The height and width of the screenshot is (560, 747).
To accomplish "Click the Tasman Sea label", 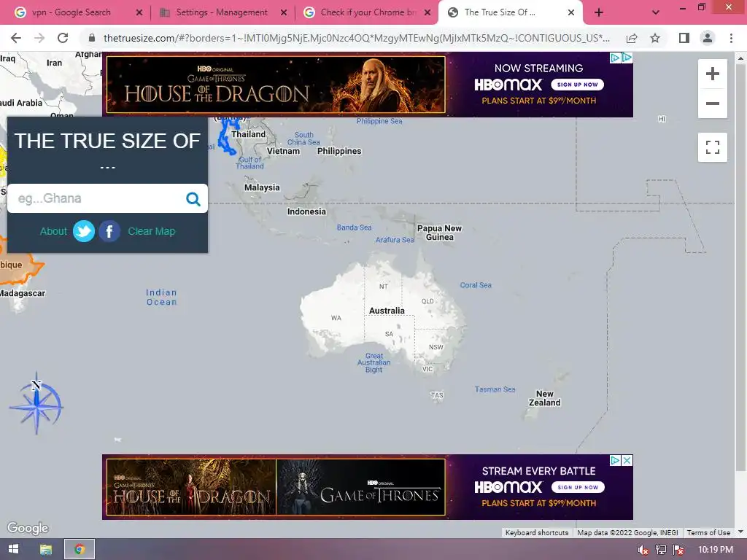I will click(x=495, y=389).
